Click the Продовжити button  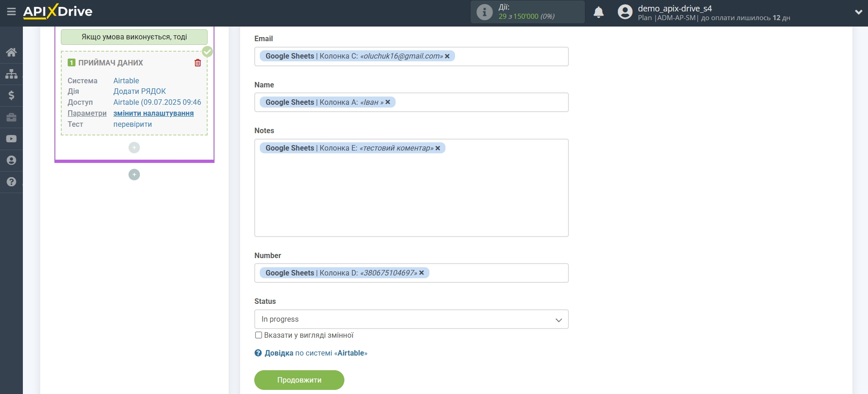point(299,380)
